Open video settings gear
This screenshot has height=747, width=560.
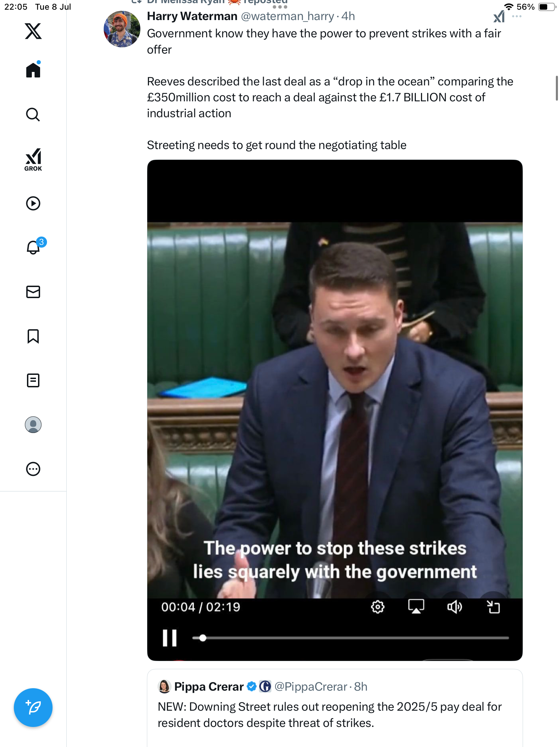(x=378, y=607)
